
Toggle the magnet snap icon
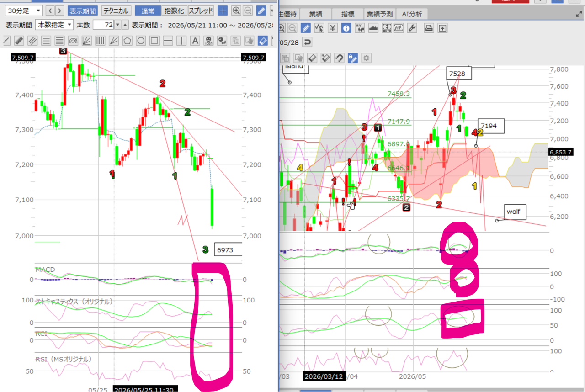(339, 58)
